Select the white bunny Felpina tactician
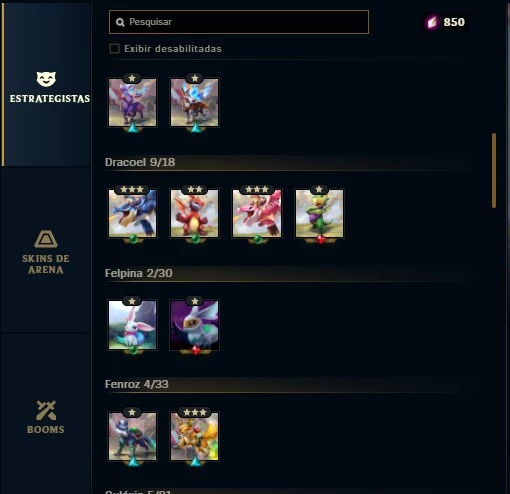The height and width of the screenshot is (494, 510). point(132,325)
